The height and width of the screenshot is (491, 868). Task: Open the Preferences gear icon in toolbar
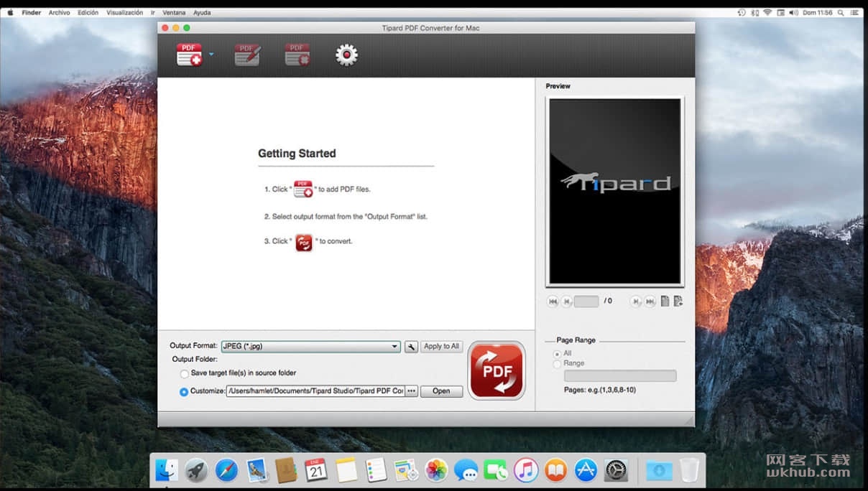[x=346, y=55]
